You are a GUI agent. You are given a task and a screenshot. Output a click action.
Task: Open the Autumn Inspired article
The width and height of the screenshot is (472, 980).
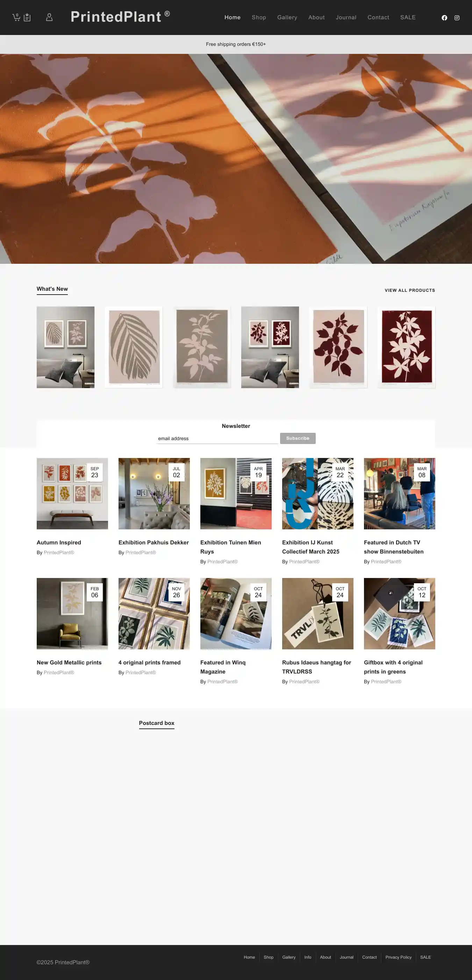pos(59,543)
